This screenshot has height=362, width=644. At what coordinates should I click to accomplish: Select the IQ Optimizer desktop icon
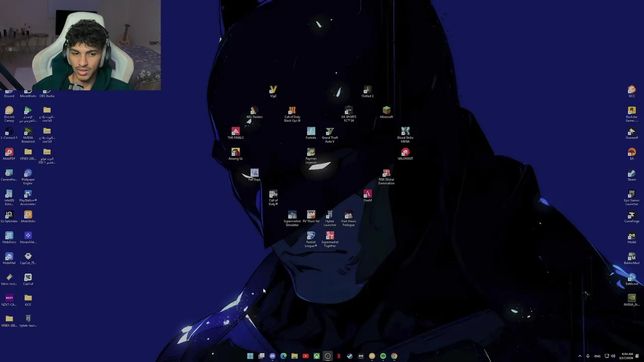coord(9,217)
